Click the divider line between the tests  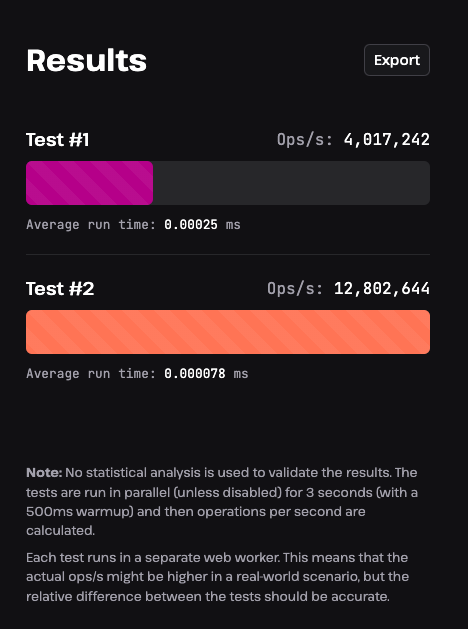tap(228, 254)
